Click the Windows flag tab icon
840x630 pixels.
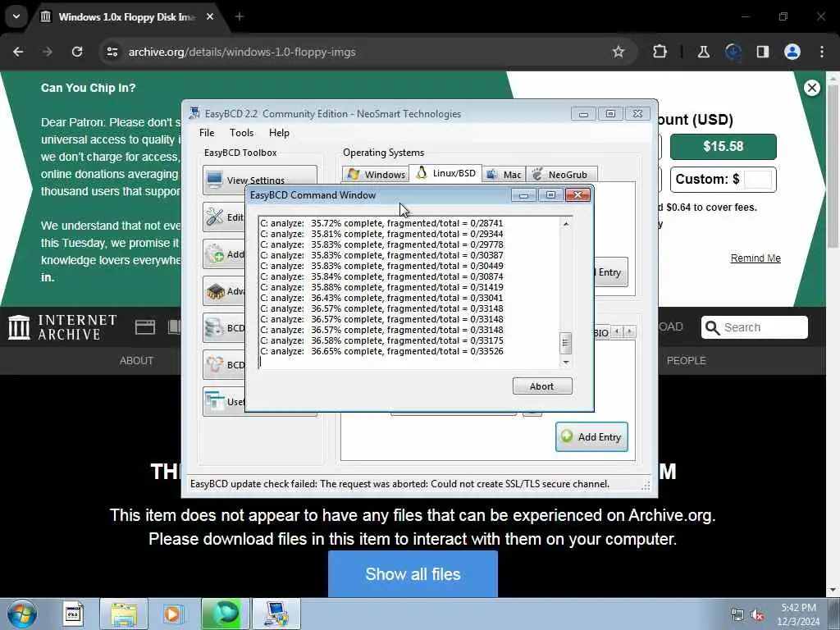pos(354,174)
